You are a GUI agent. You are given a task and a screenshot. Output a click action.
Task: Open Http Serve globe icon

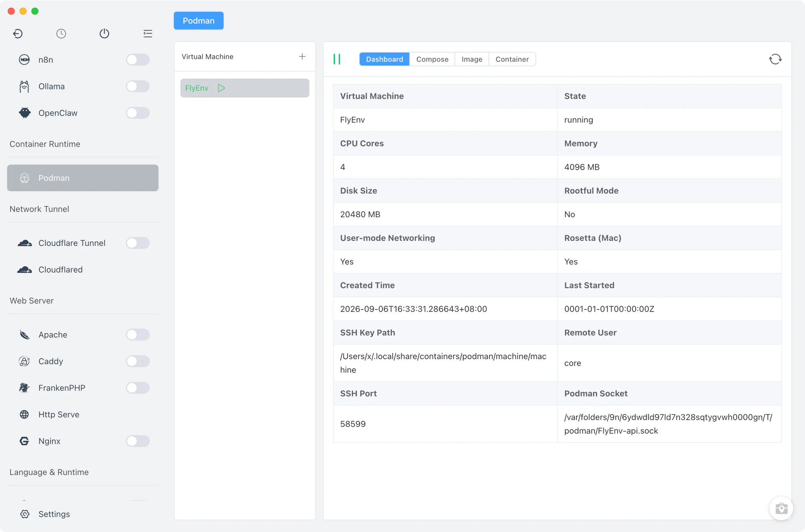pyautogui.click(x=24, y=415)
